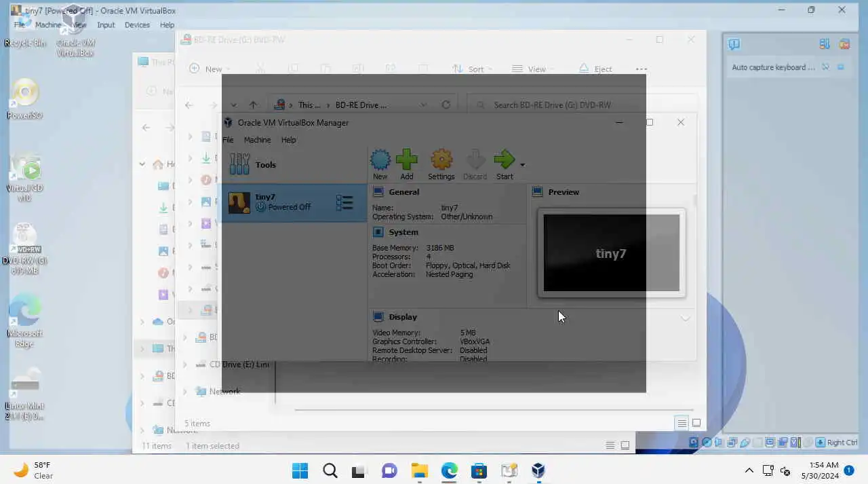
Task: Open the address bar history dropdown
Action: click(423, 105)
